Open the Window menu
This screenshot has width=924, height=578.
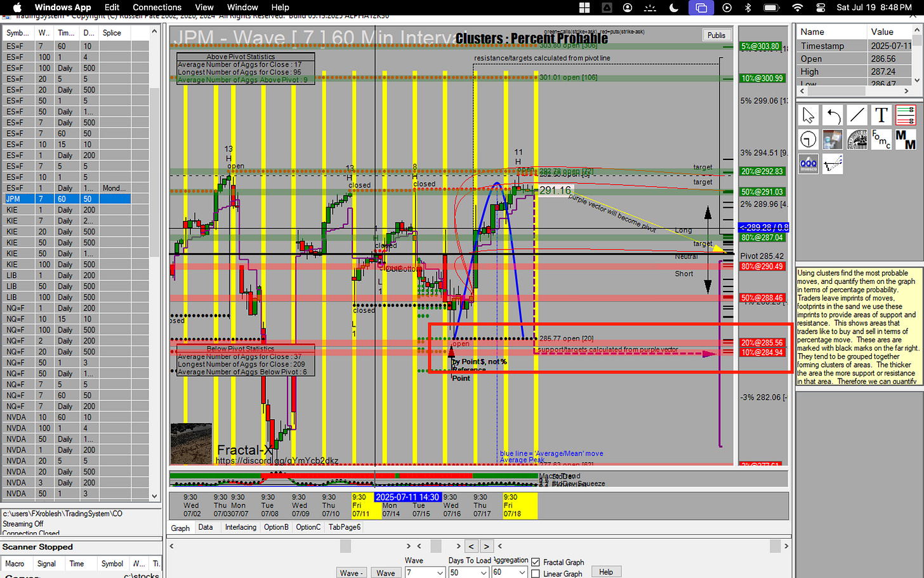tap(242, 8)
